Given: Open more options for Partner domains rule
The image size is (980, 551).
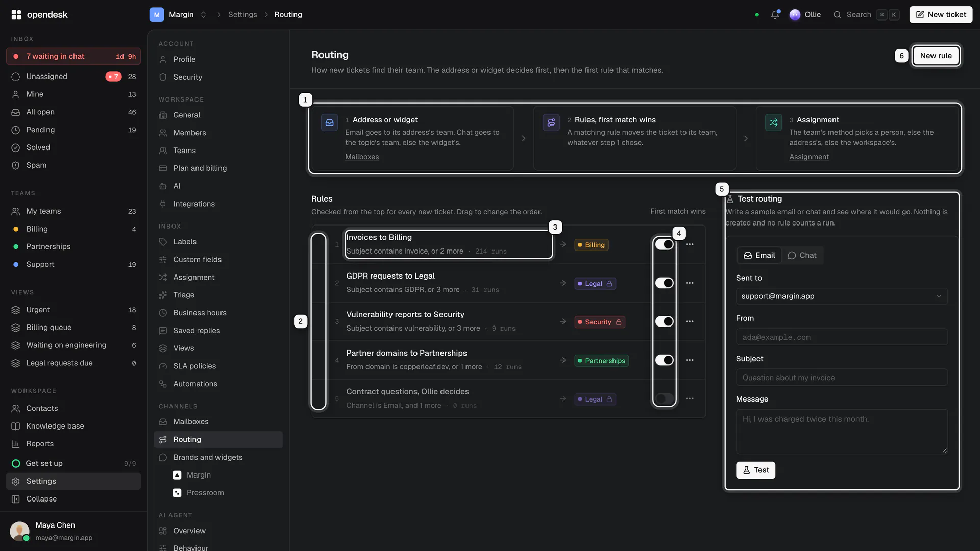Looking at the screenshot, I should pos(690,360).
